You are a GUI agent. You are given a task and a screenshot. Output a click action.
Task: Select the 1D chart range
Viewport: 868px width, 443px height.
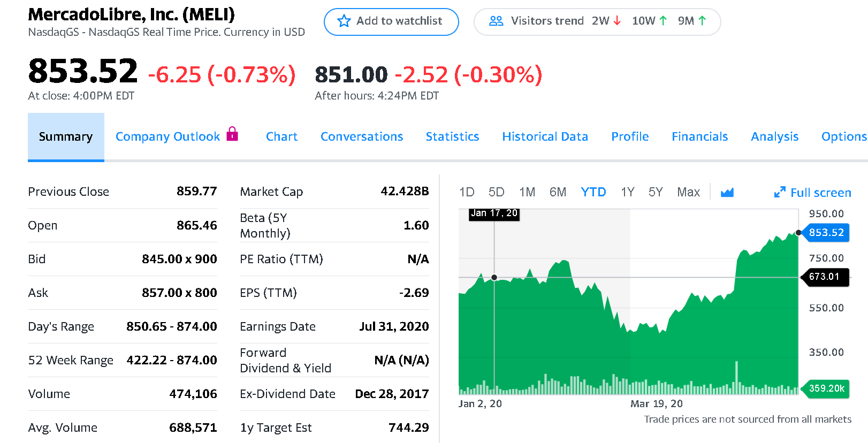[467, 192]
